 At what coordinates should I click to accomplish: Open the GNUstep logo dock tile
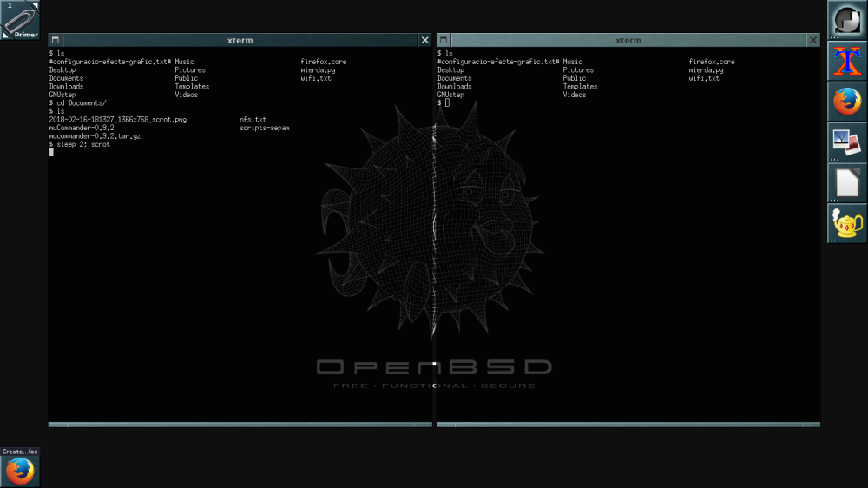pyautogui.click(x=847, y=20)
